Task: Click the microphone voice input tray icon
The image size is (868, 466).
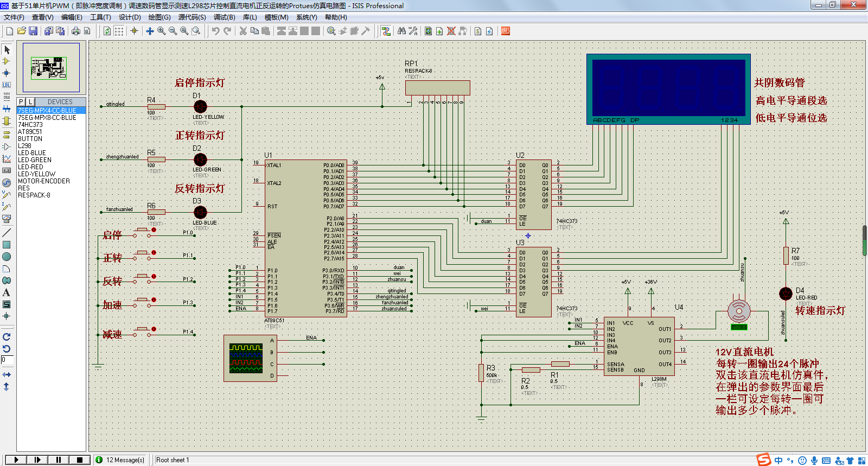Action: coord(814,461)
